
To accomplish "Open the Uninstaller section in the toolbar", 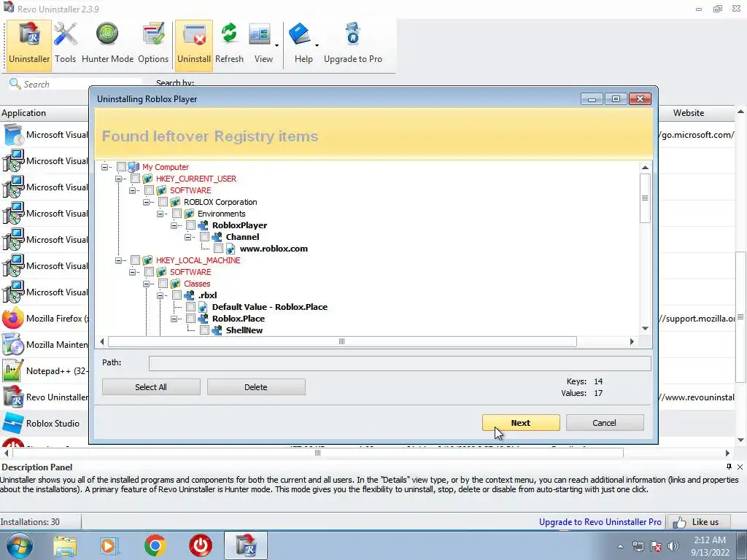I will (29, 45).
